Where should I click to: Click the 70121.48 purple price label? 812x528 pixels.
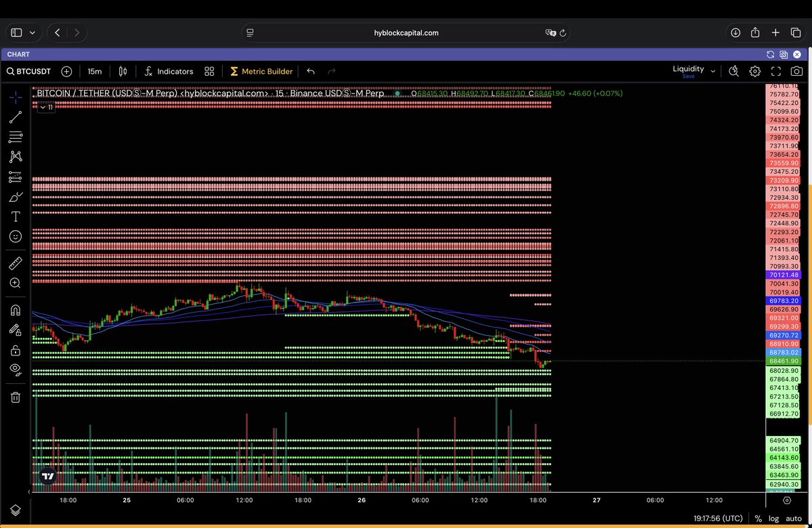coord(784,275)
